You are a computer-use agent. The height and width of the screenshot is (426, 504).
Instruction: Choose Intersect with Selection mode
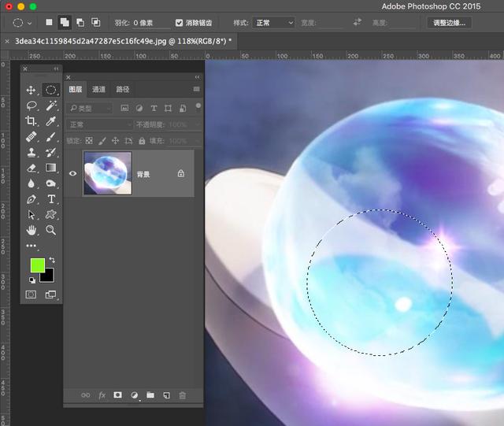click(x=95, y=22)
